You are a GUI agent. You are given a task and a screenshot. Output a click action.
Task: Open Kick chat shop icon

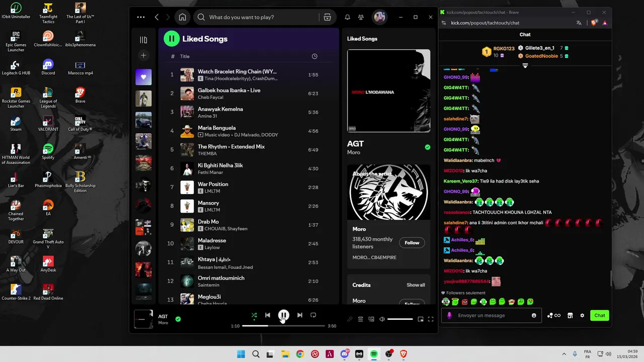tap(570, 316)
